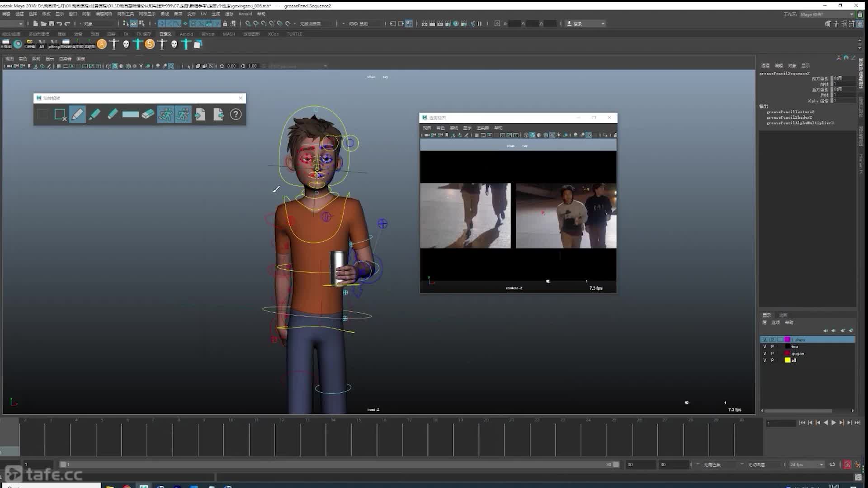Click the Open Scene folder icon

[43, 23]
